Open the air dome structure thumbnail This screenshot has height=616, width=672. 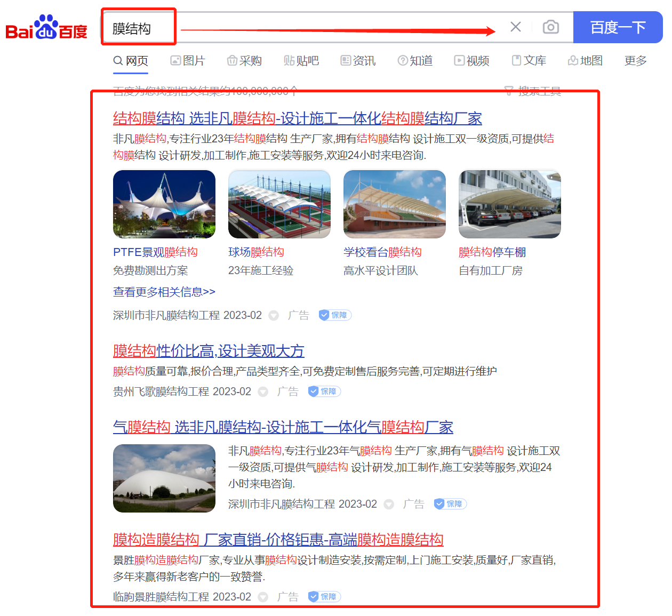click(164, 478)
